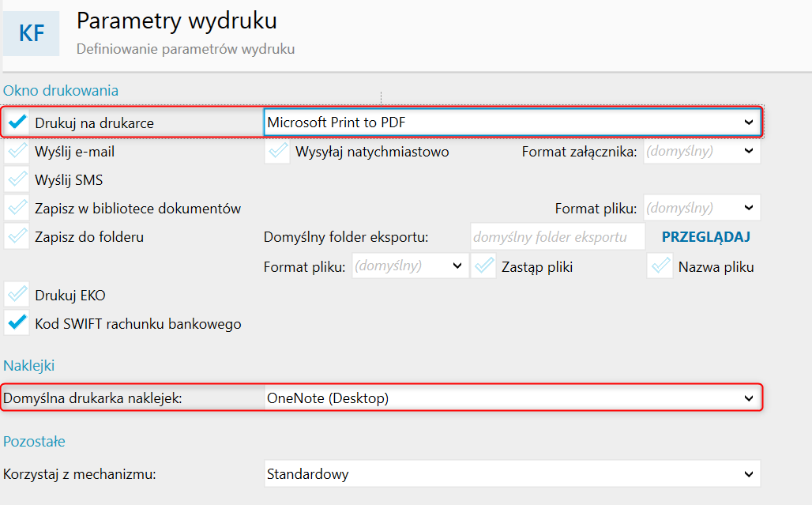Open Format pliku dropdown beside Zapisz w bibliotece
This screenshot has width=812, height=505.
tap(701, 209)
